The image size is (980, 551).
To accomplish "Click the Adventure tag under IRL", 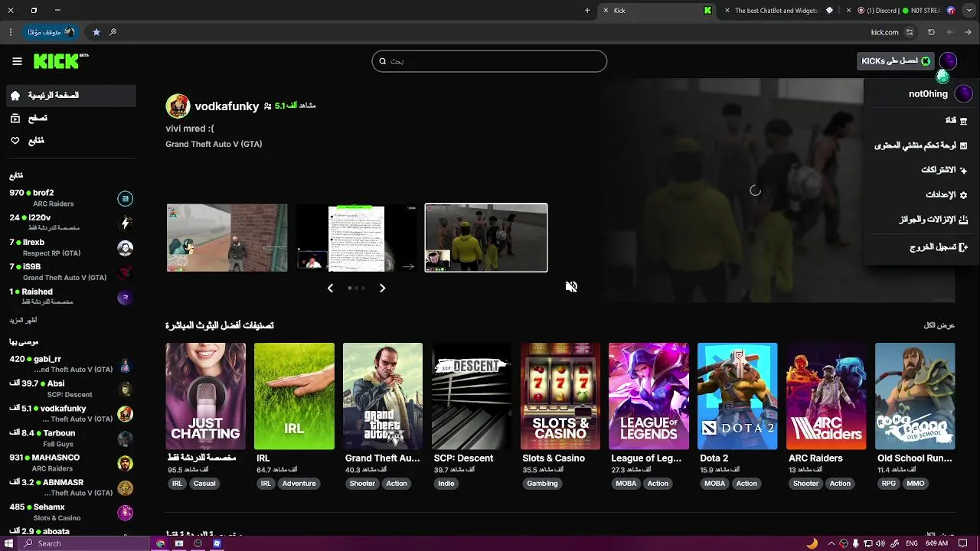I will pos(299,484).
